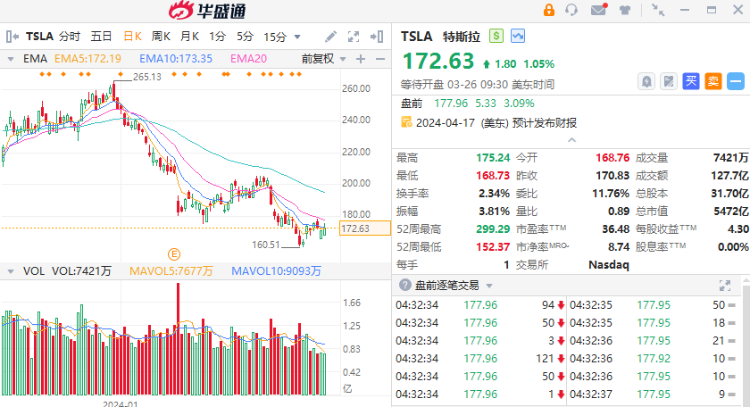Image resolution: width=750 pixels, height=407 pixels.
Task: Click the compact mode arrows icon
Action: 658,10
